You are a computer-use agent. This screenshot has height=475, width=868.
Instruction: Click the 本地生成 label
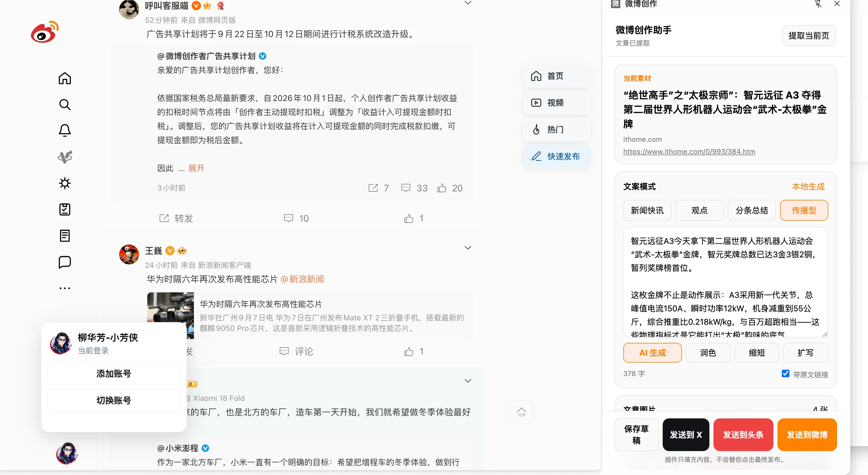click(808, 186)
